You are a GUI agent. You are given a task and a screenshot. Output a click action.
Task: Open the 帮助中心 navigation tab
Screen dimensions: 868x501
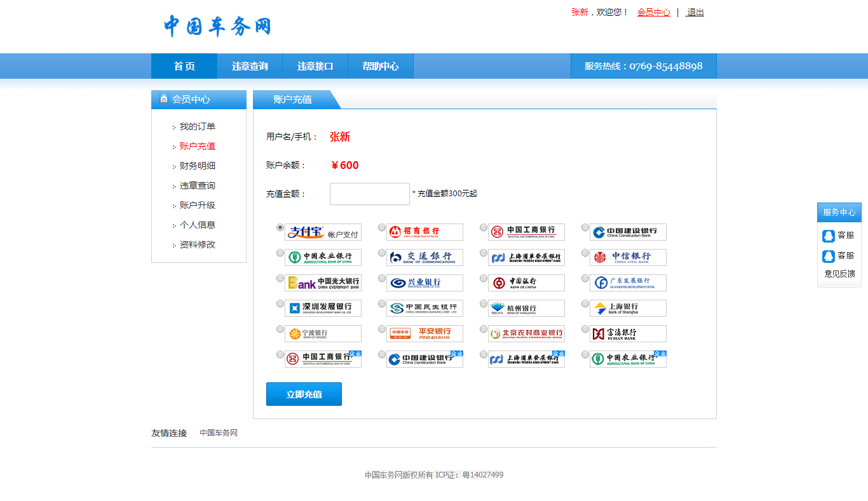click(x=381, y=66)
